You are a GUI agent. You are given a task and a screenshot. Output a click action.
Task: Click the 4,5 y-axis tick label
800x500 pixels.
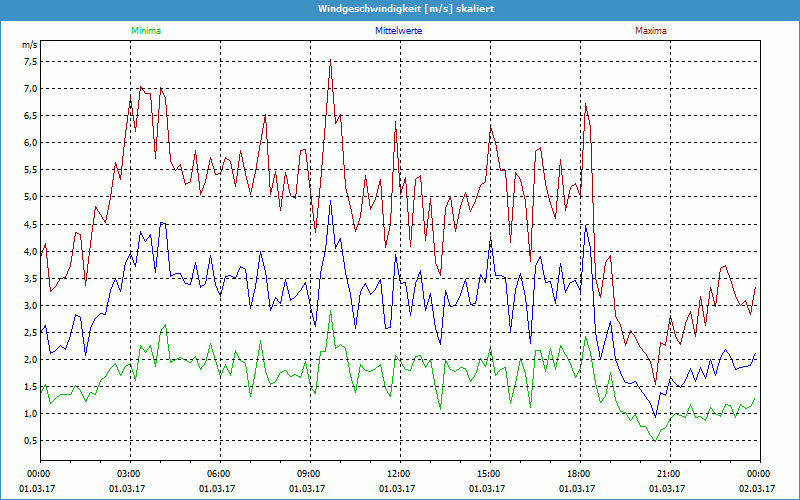pyautogui.click(x=31, y=224)
